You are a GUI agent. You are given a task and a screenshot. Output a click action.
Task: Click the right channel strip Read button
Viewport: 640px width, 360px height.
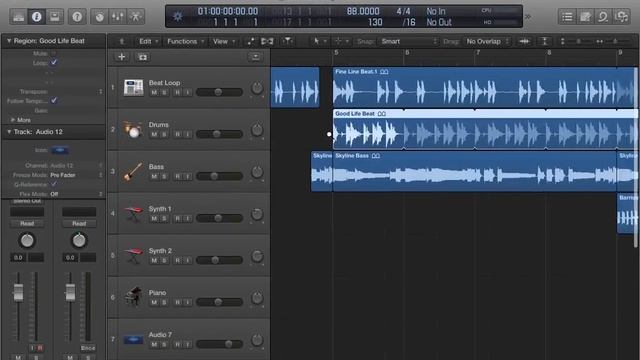(79, 224)
